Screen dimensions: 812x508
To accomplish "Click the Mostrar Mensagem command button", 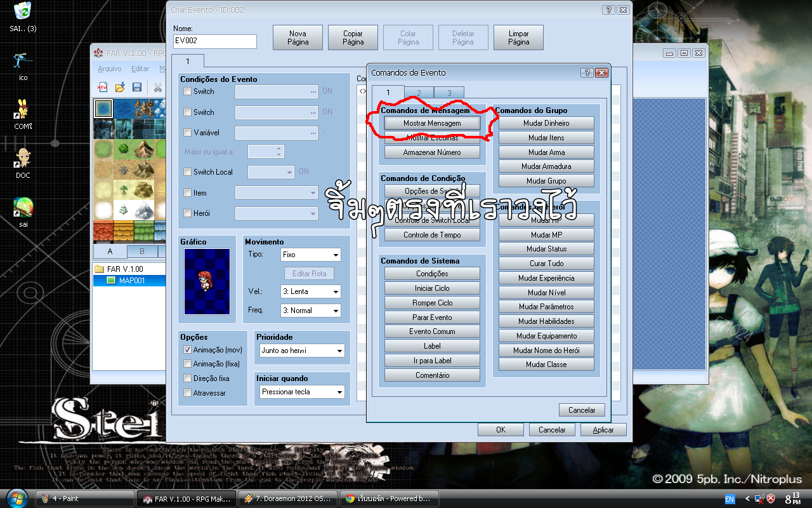I will point(432,123).
